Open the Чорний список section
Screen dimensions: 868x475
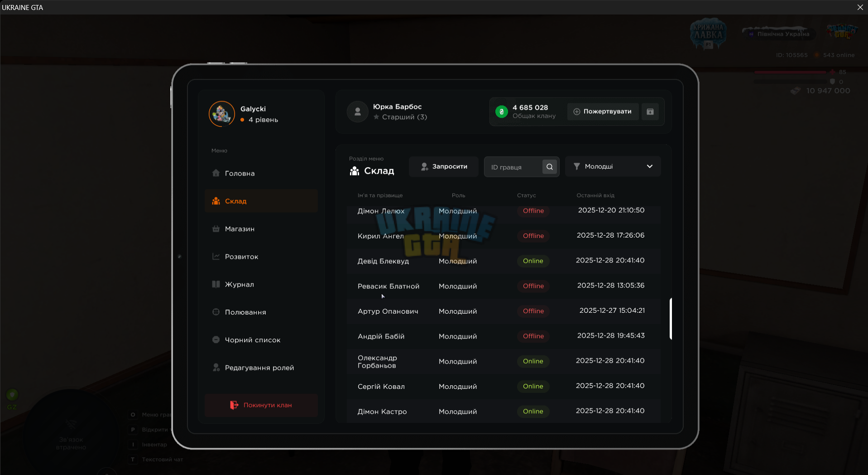(x=261, y=339)
